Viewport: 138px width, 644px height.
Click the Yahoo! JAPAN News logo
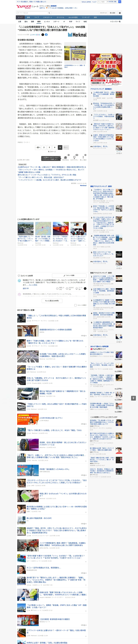pos(27,7)
